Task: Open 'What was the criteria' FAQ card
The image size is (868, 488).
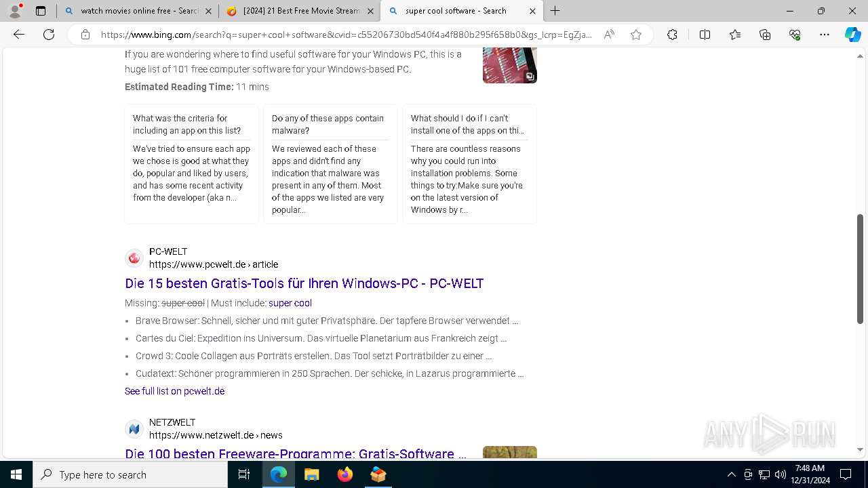Action: click(191, 164)
